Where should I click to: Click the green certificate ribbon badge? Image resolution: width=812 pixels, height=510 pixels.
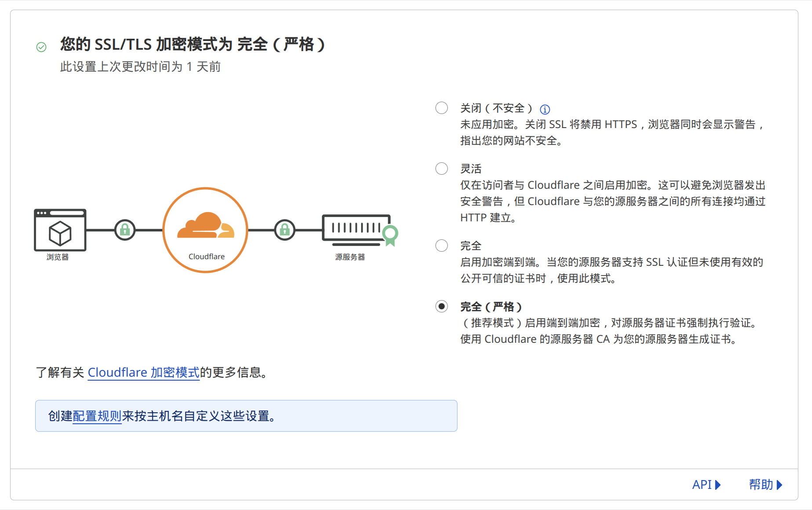click(x=390, y=235)
